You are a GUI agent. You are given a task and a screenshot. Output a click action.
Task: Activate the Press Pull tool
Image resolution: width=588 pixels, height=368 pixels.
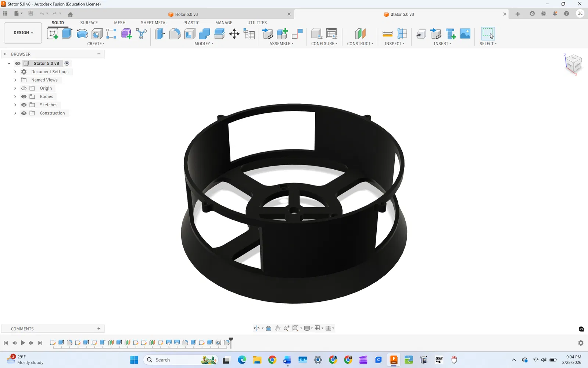pos(160,34)
